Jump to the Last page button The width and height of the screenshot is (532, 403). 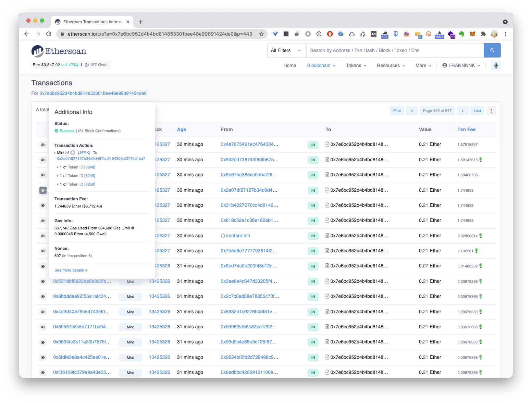point(477,111)
